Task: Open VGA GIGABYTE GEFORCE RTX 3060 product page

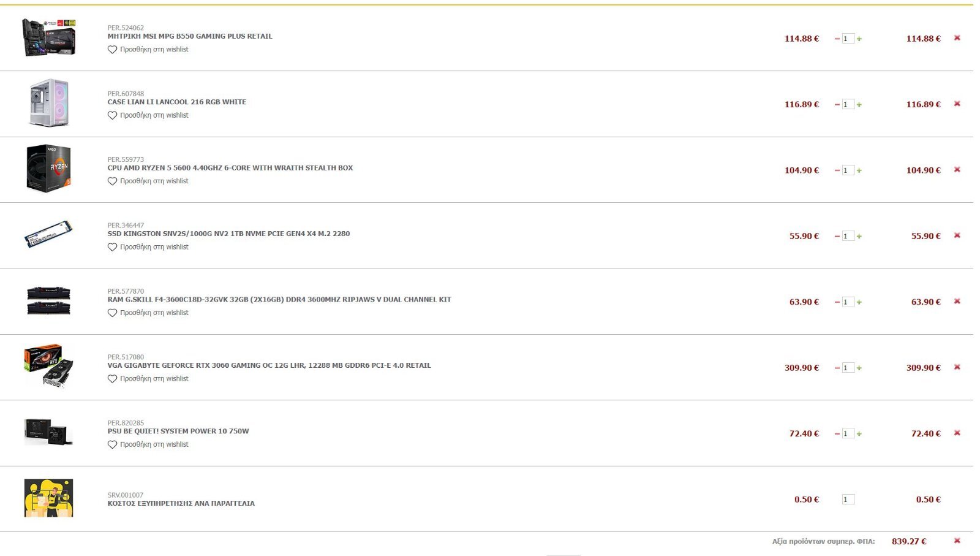Action: click(269, 365)
